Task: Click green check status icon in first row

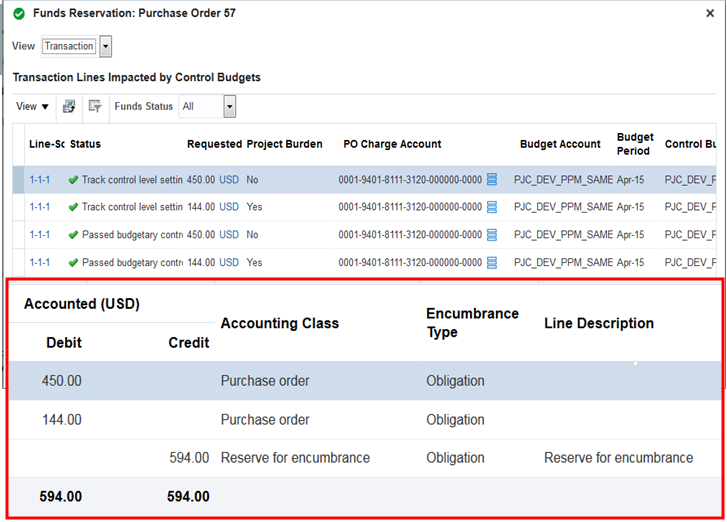Action: (x=73, y=180)
